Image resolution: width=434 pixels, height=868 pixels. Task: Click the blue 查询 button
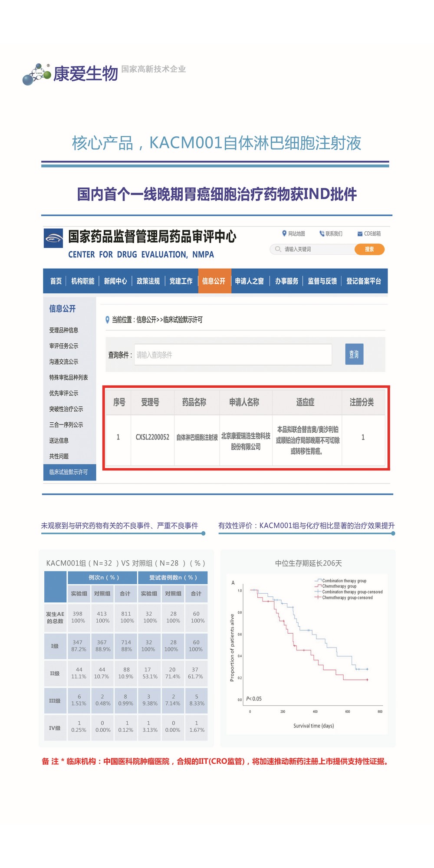pyautogui.click(x=354, y=354)
